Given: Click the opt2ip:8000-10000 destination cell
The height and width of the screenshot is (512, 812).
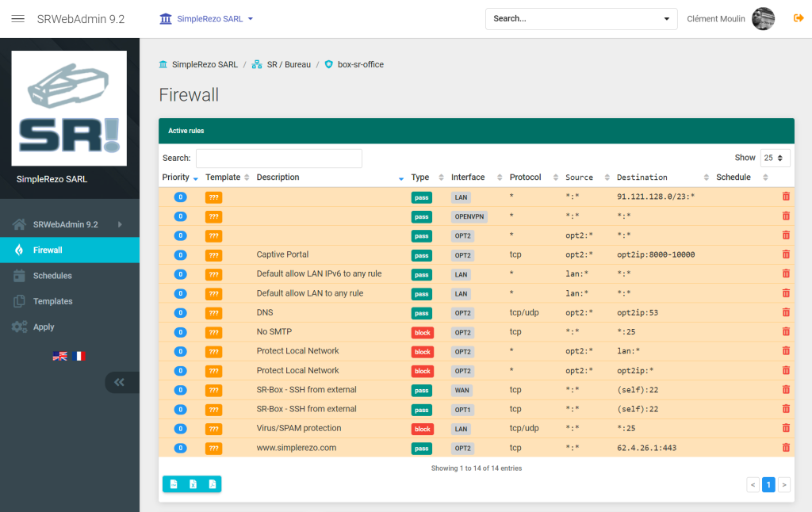Looking at the screenshot, I should click(x=656, y=254).
